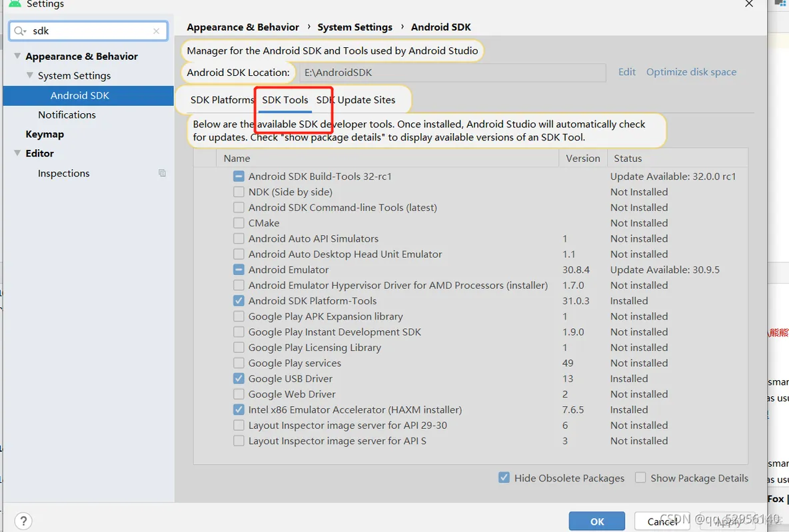Click System Settings breadcrumb
789x532 pixels.
[355, 27]
